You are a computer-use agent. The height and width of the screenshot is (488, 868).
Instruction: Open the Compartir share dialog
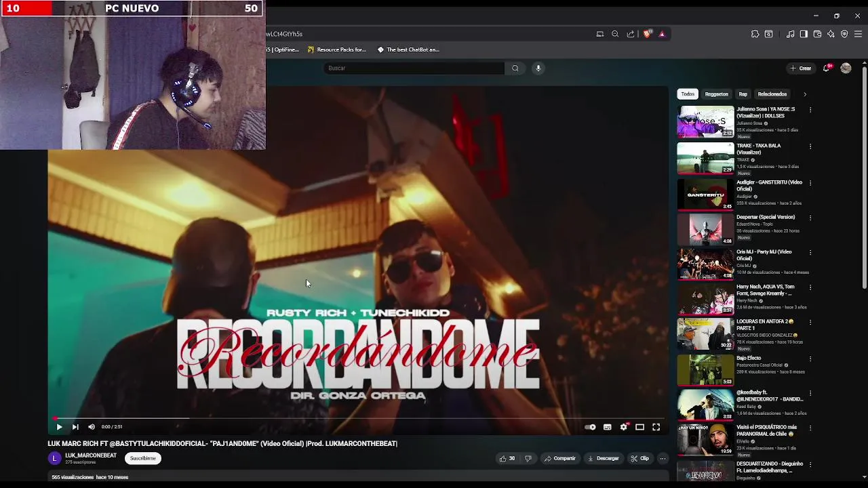click(x=560, y=459)
